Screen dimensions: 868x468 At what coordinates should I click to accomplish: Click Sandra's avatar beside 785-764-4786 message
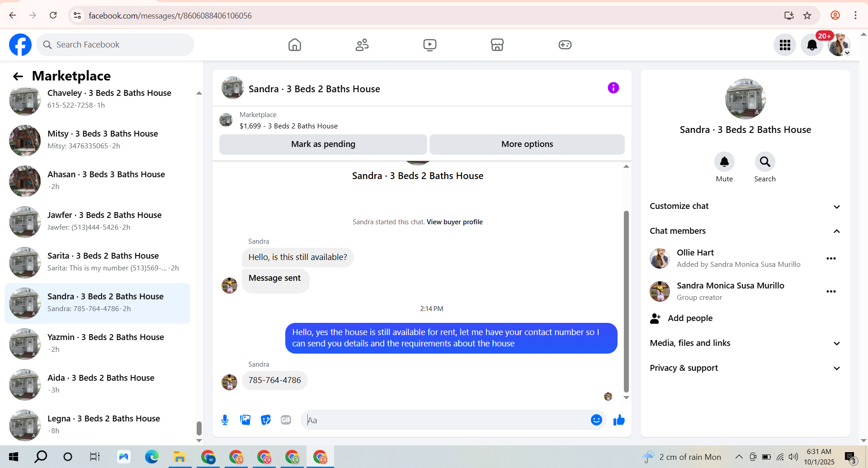click(229, 382)
